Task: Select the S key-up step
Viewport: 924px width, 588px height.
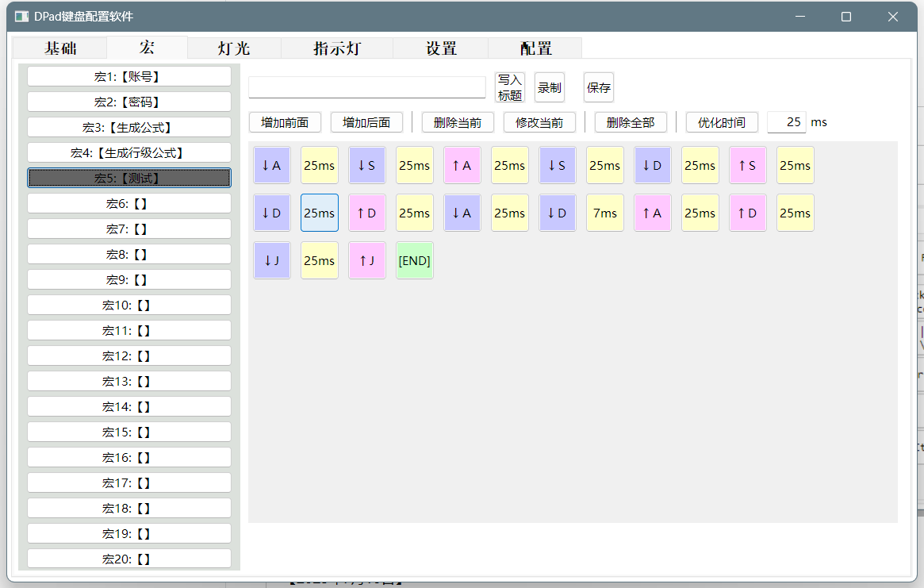Action: click(748, 165)
